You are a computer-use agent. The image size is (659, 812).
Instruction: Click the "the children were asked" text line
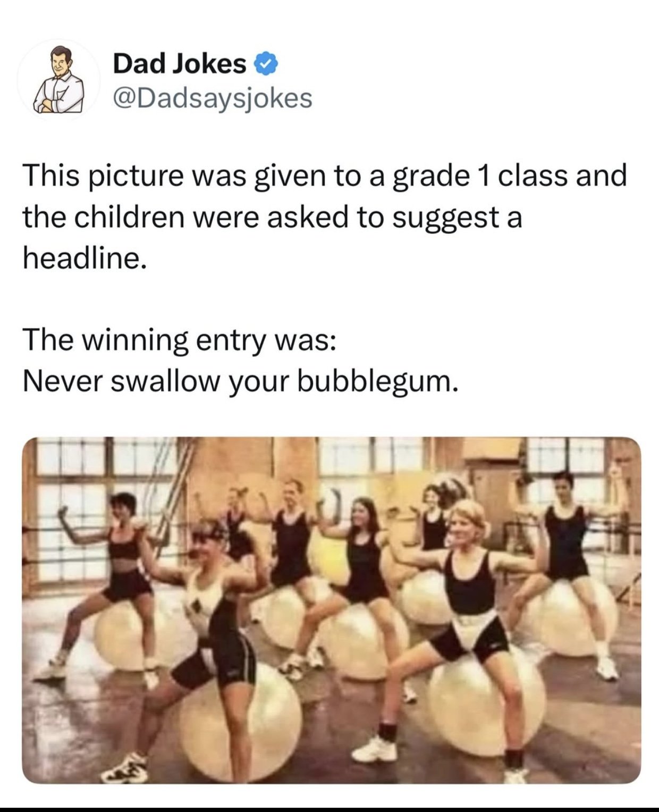point(272,217)
